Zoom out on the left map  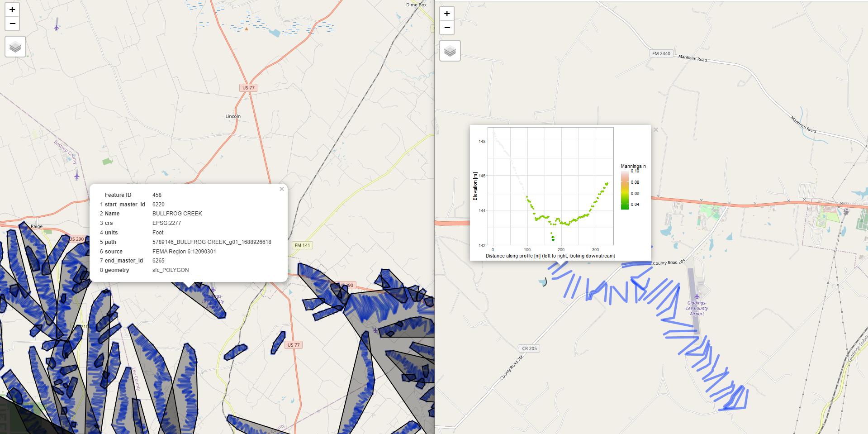coord(12,24)
